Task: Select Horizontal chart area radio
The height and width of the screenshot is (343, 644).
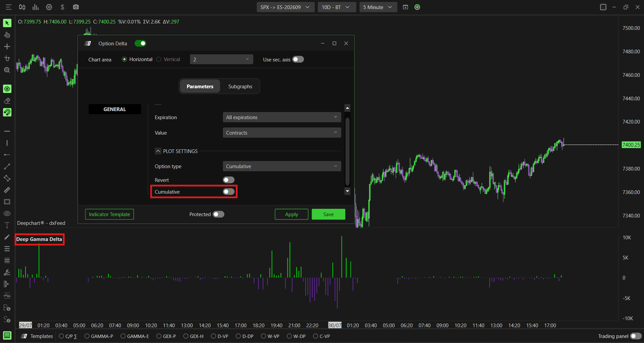Action: point(125,59)
